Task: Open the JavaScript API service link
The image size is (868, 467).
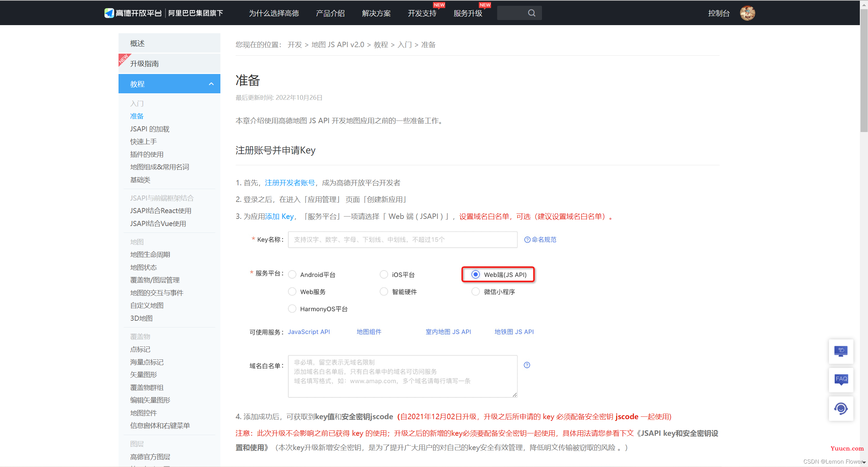Action: tap(309, 332)
